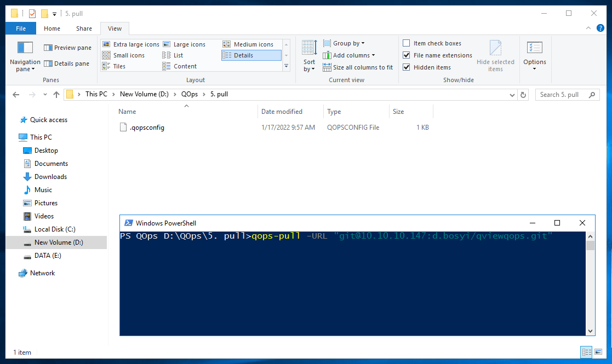Click QOps in the address bar
612x364 pixels.
tap(190, 94)
